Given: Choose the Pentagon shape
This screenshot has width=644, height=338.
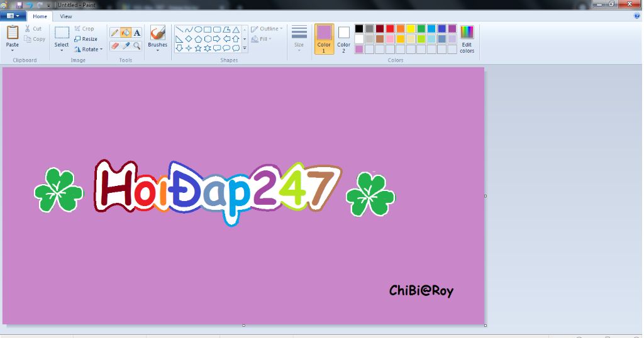Looking at the screenshot, I should pos(198,39).
